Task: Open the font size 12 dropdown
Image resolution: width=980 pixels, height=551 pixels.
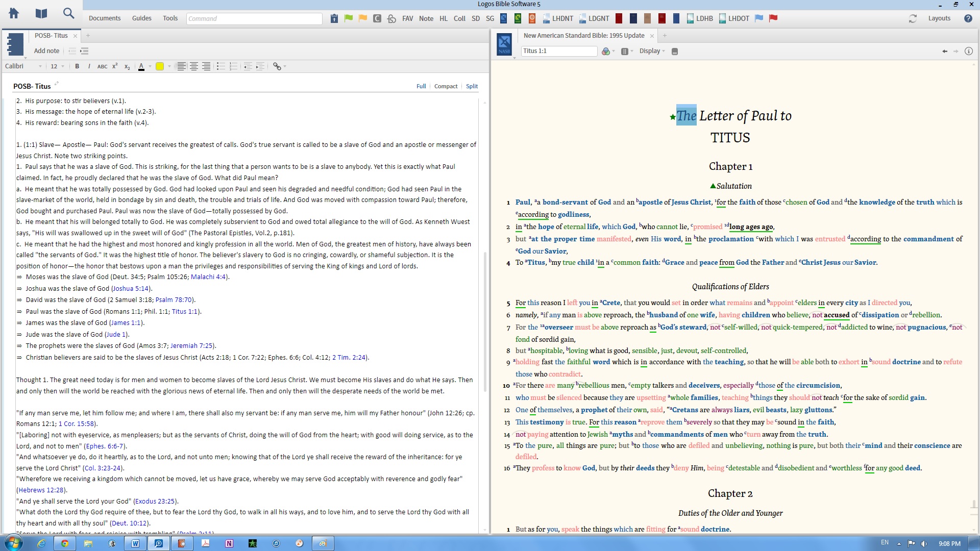Action: pyautogui.click(x=57, y=66)
